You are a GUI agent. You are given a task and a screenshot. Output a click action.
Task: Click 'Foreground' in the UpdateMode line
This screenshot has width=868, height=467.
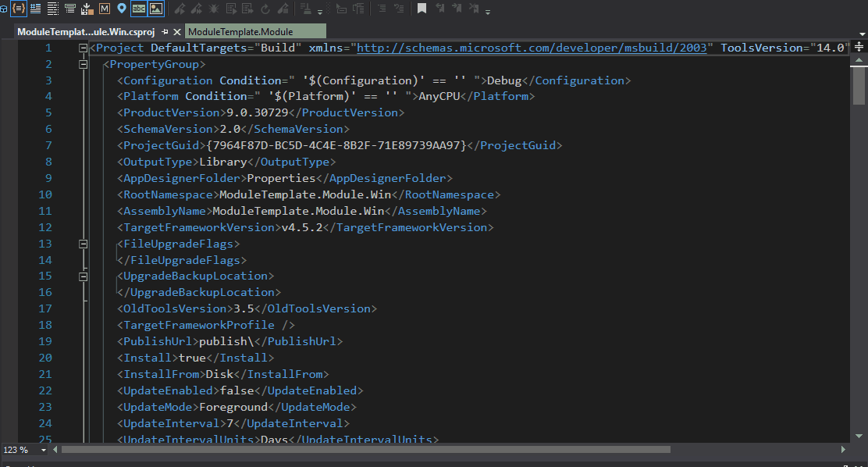(233, 407)
